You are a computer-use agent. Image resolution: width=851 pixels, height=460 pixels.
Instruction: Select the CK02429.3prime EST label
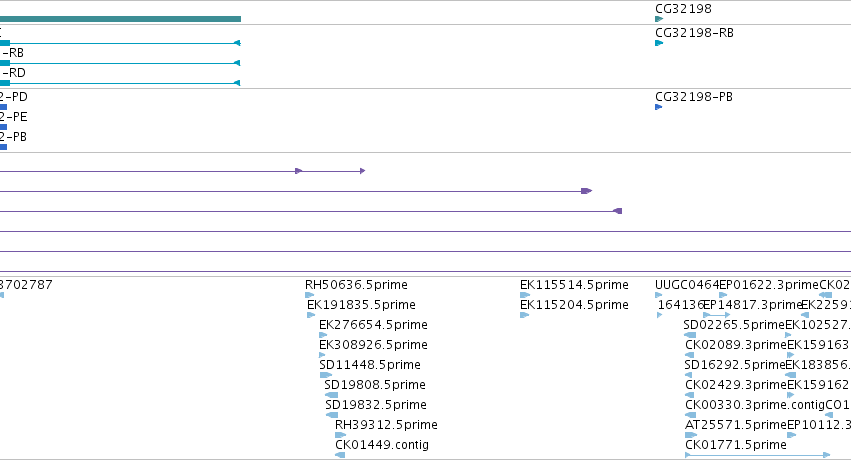tap(736, 385)
